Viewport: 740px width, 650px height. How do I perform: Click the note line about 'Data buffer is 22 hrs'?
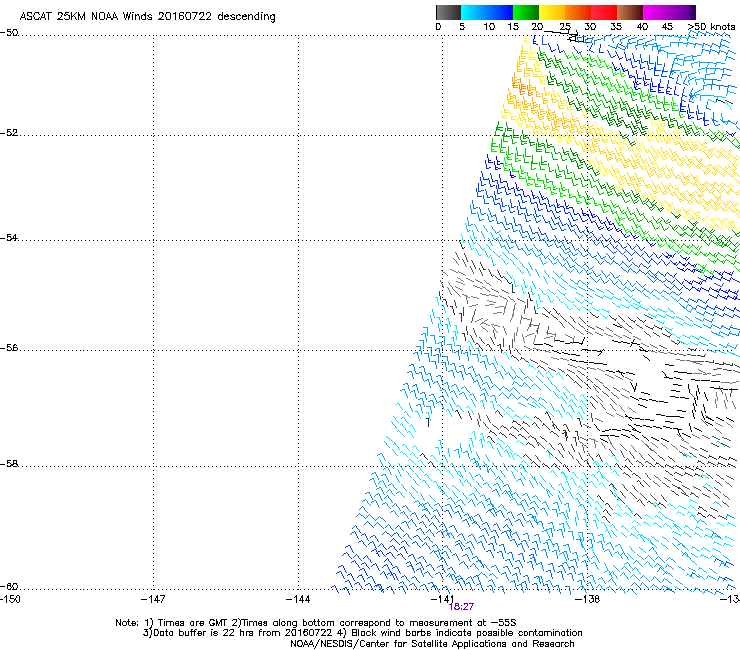363,633
